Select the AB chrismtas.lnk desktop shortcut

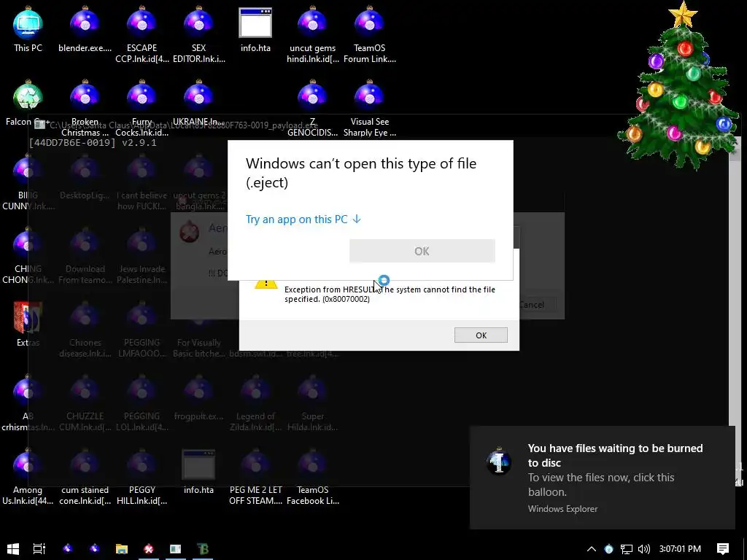click(x=28, y=402)
